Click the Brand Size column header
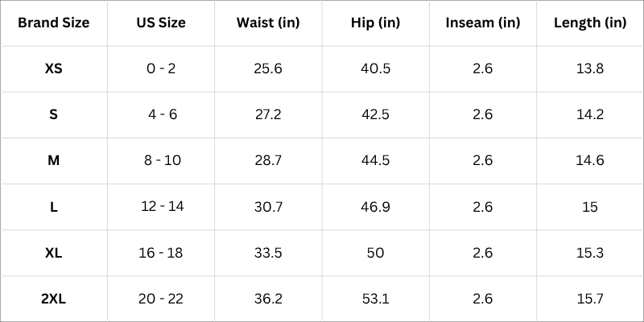The image size is (644, 322). click(x=53, y=23)
